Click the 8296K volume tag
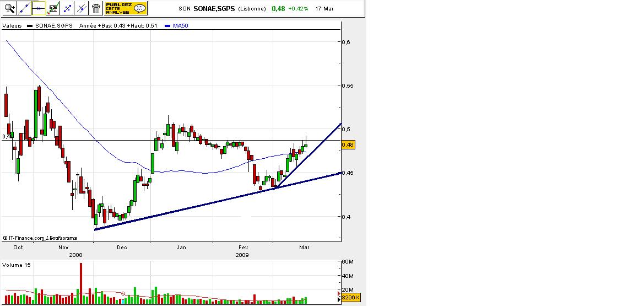644x306 pixels. (351, 297)
